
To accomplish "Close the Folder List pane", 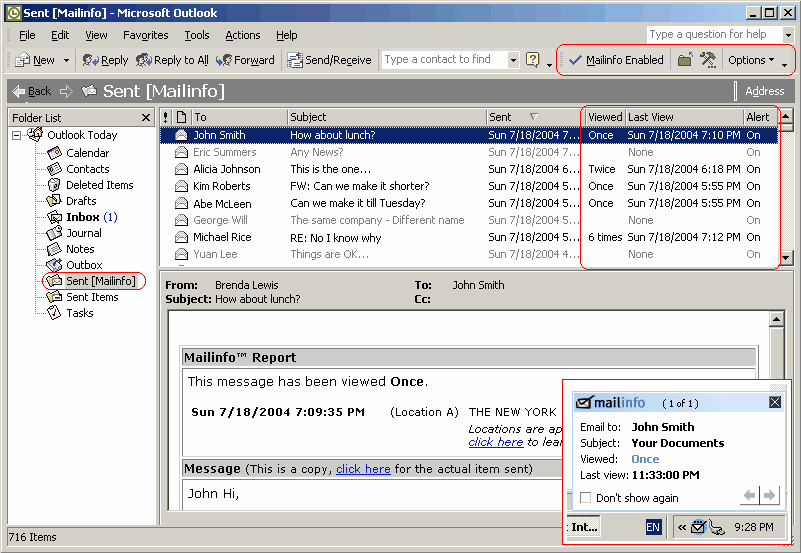I will pyautogui.click(x=146, y=118).
